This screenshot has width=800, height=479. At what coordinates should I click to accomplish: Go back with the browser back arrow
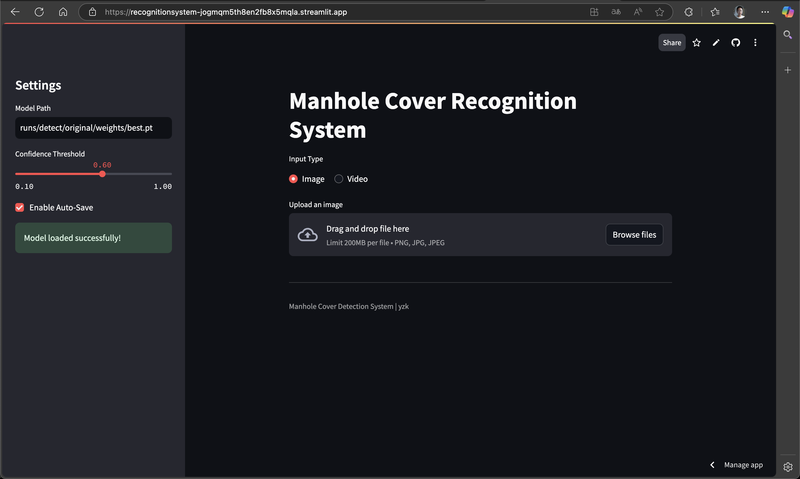[15, 12]
